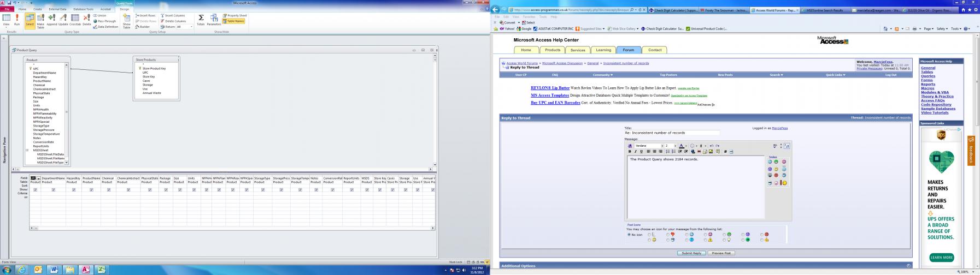
Task: Click wrap code (#) icon in editor
Action: pos(725,152)
